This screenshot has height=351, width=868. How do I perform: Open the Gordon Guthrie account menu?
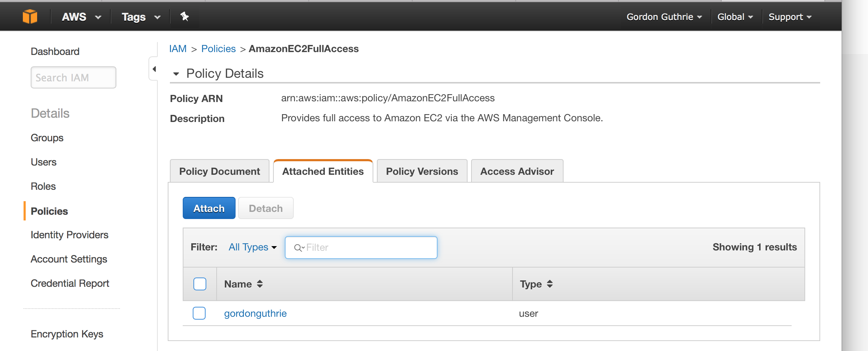click(664, 17)
